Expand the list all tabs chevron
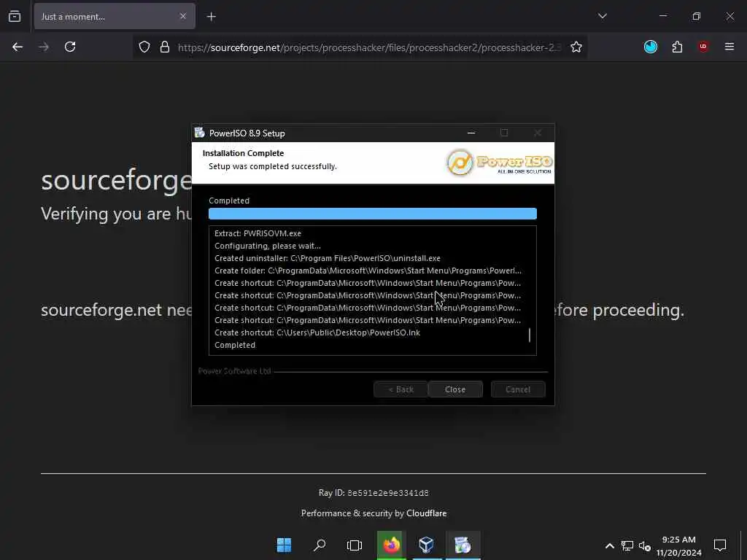Screen dimensions: 747x560 [x=602, y=16]
